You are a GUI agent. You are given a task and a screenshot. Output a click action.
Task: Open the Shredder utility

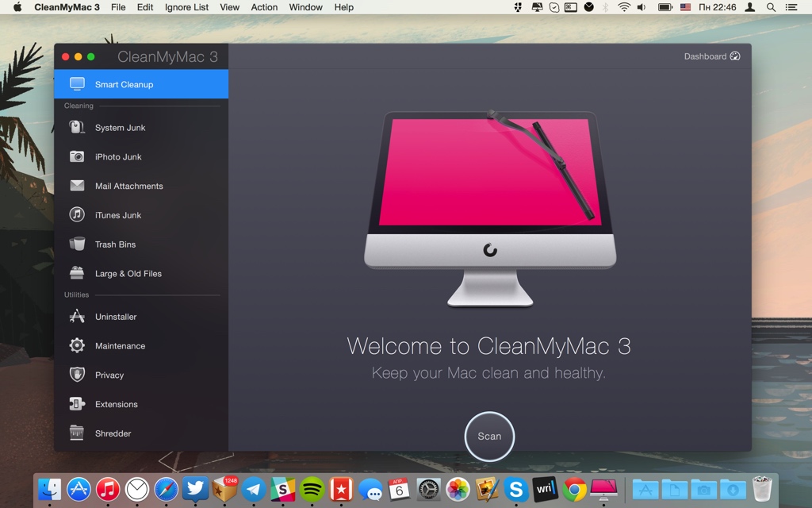tap(113, 433)
